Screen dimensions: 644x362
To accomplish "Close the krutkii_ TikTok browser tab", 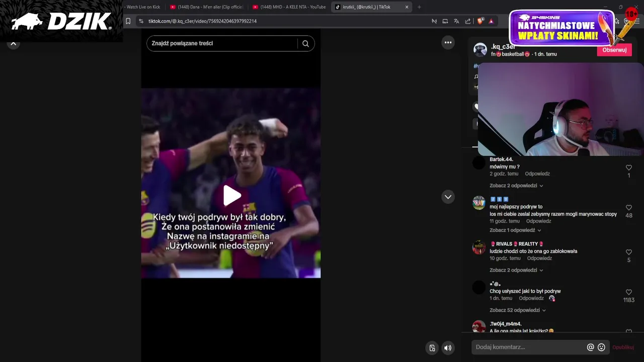I will click(x=407, y=7).
